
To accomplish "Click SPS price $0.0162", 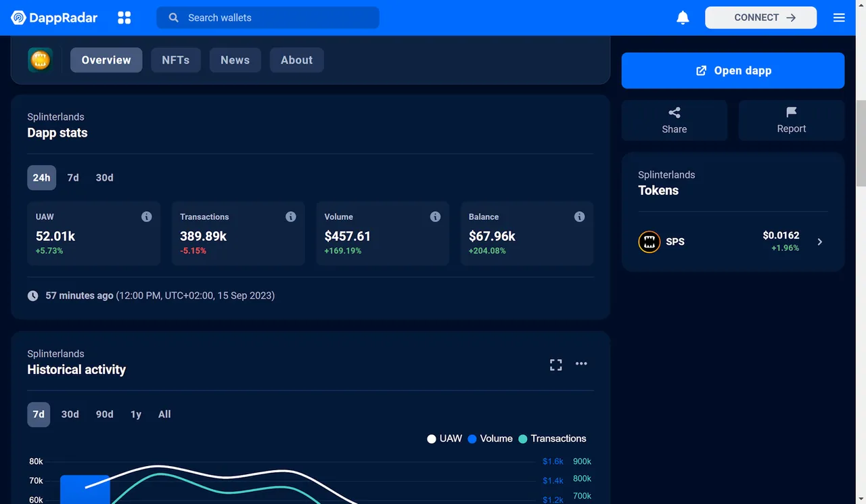I will coord(781,235).
